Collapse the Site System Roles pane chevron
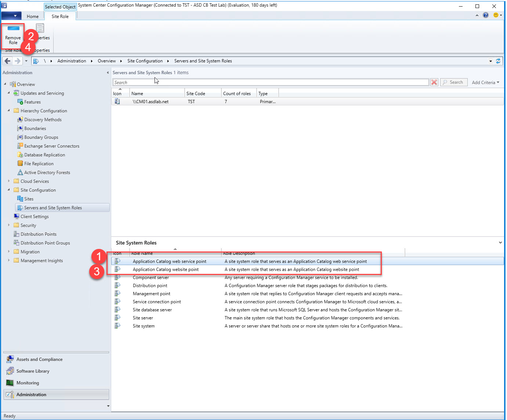This screenshot has height=420, width=507. coord(500,243)
